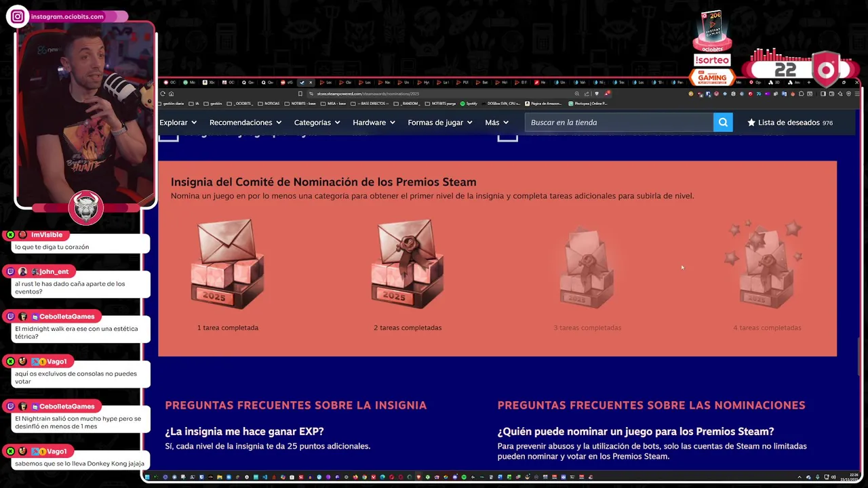Click the Instagram logo in stream overlay

(18, 17)
